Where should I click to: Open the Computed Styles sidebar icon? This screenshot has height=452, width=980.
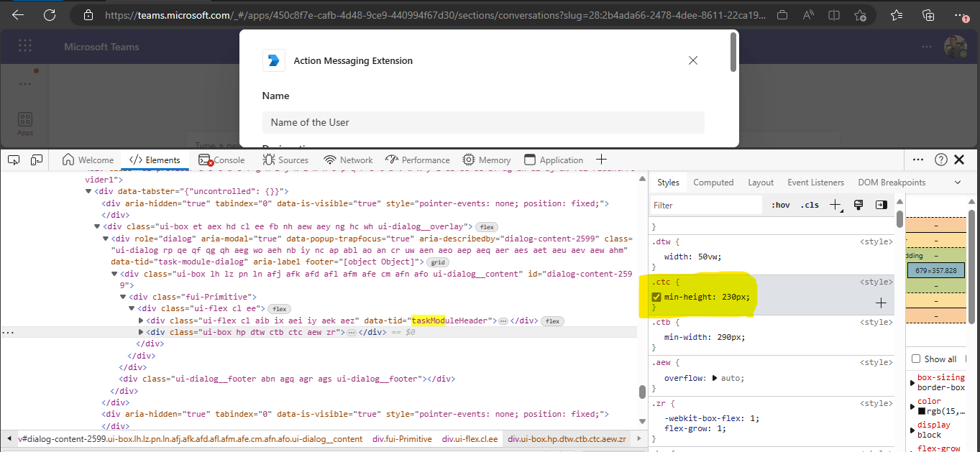[x=881, y=205]
